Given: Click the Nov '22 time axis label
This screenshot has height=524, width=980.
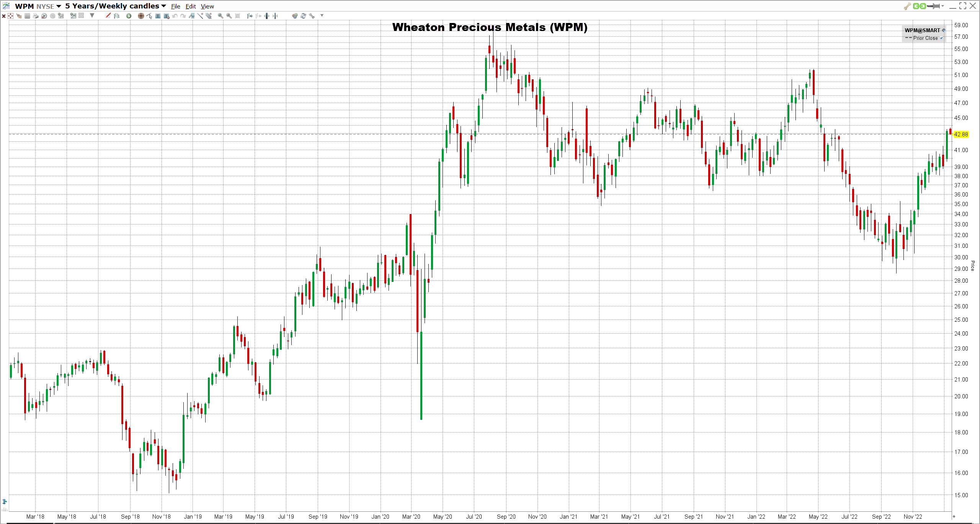Looking at the screenshot, I should 913,517.
